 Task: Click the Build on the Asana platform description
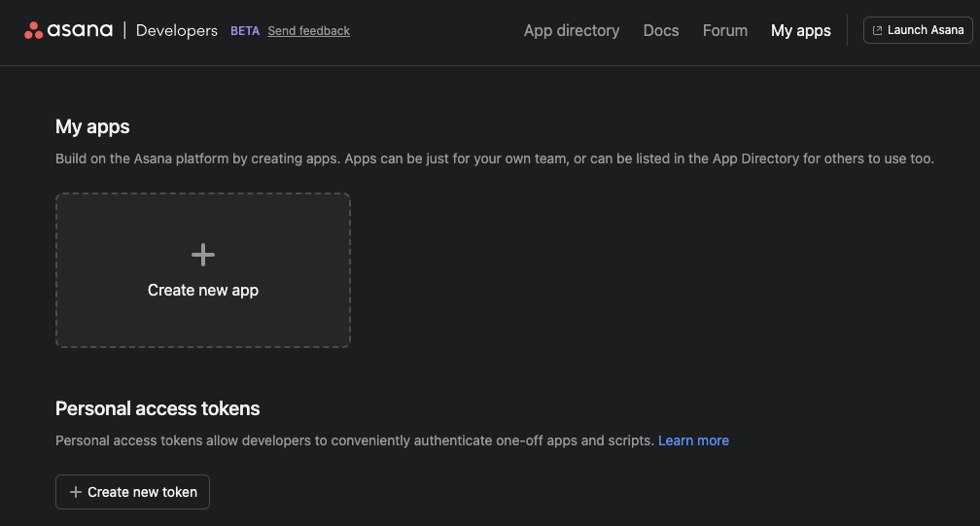click(x=495, y=158)
